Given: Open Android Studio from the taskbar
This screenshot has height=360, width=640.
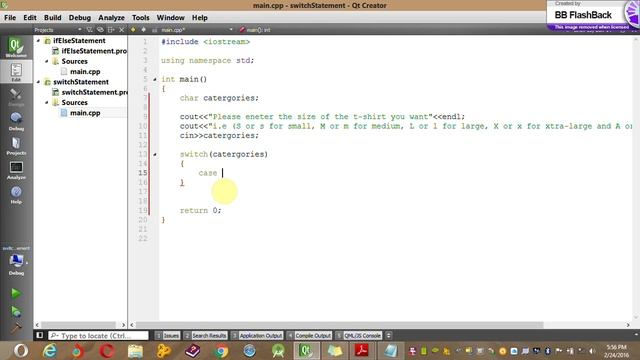Looking at the screenshot, I should 278,351.
